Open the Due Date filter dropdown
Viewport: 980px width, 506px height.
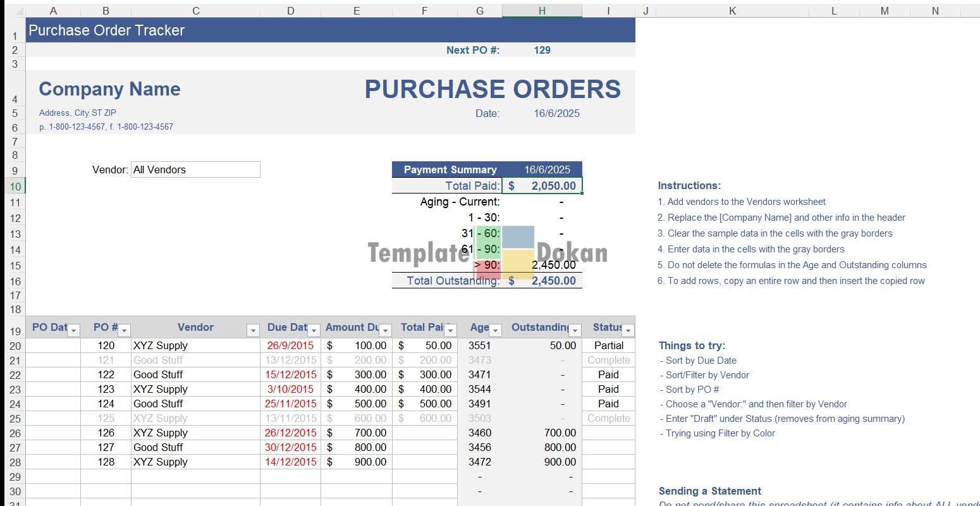click(314, 330)
